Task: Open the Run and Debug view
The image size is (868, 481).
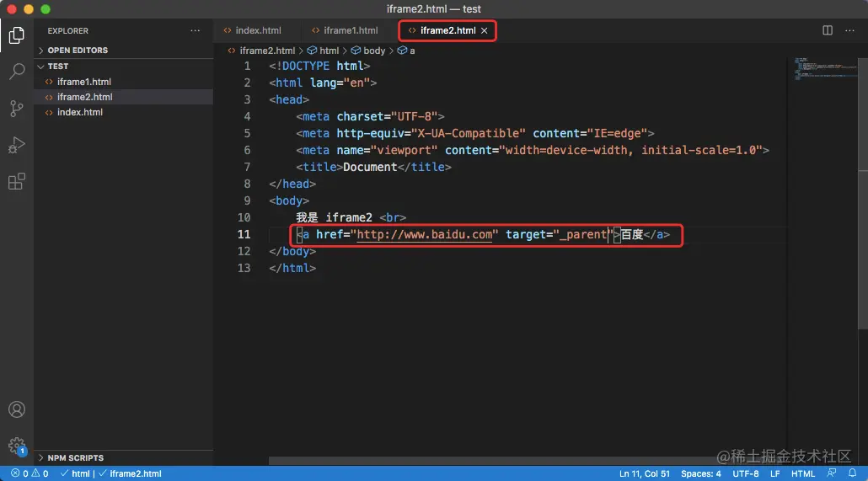Action: pos(17,145)
